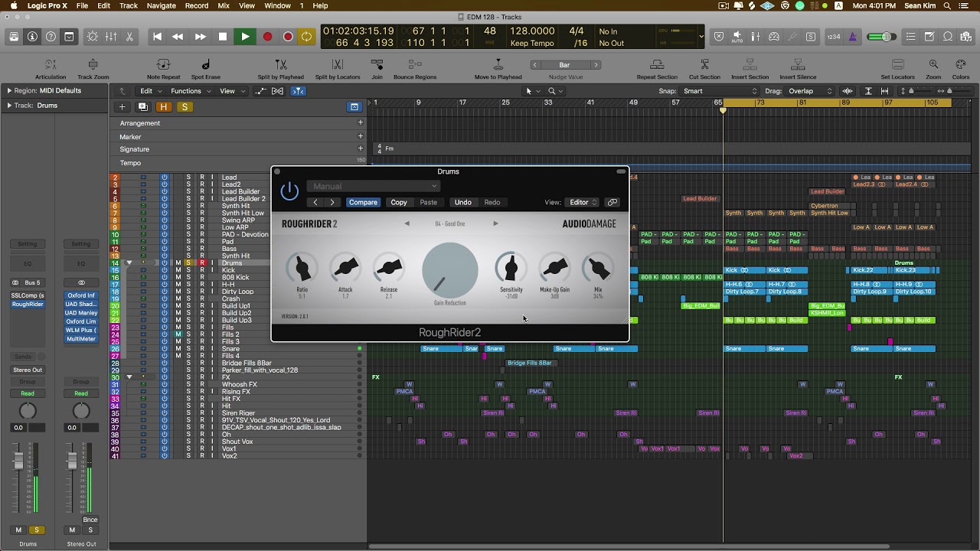The height and width of the screenshot is (551, 980).
Task: Open the Snap Smart dropdown
Action: (718, 91)
